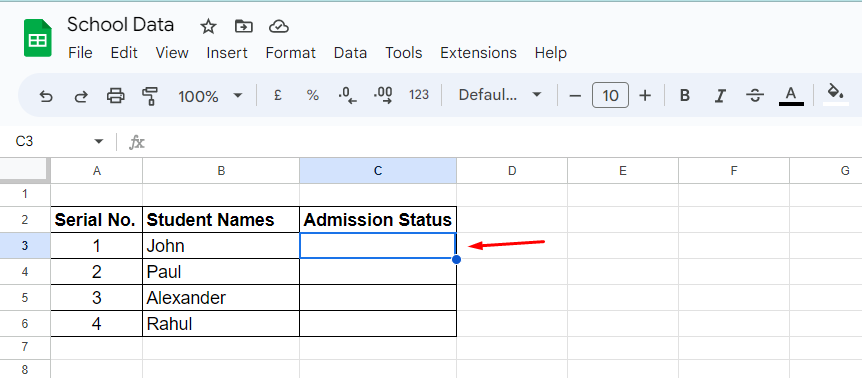Open the Name box dropdown arrow
Image resolution: width=862 pixels, height=378 pixels.
98,142
